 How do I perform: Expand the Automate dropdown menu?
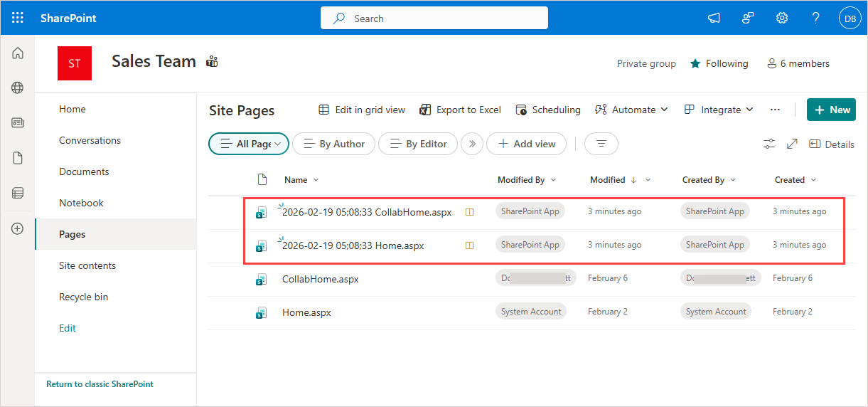(631, 110)
